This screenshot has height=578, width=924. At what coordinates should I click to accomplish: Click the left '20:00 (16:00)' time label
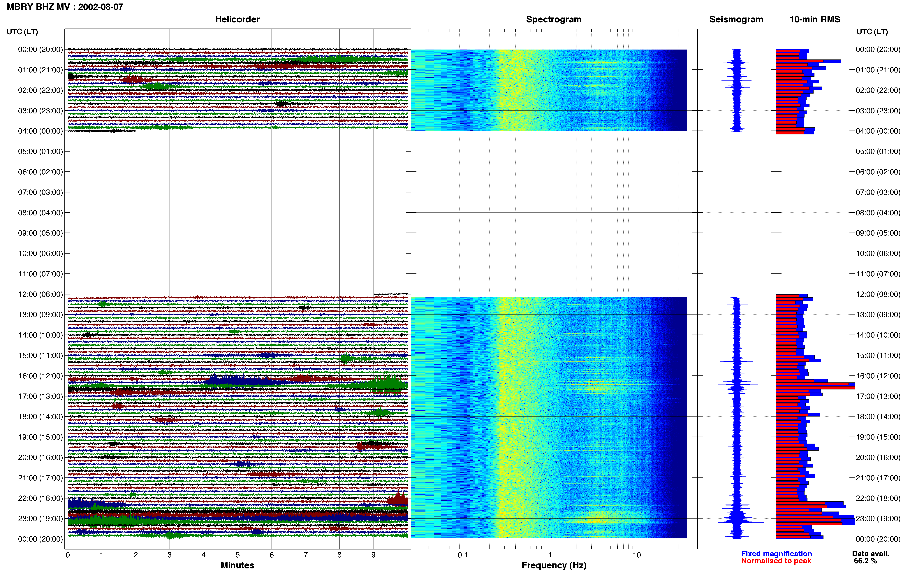click(41, 457)
